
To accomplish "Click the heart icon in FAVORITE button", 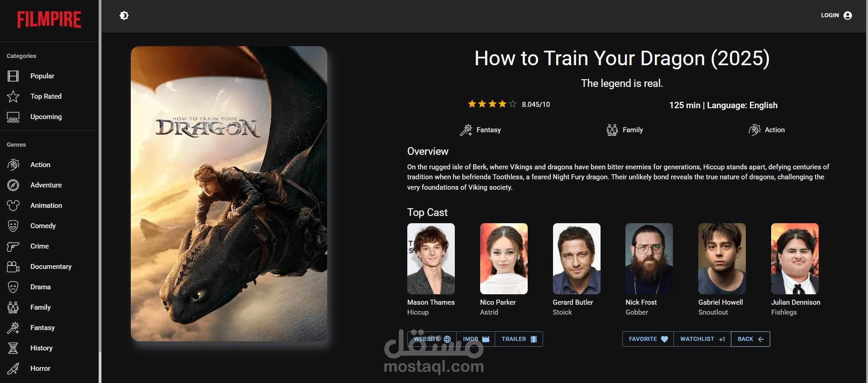I will click(664, 339).
